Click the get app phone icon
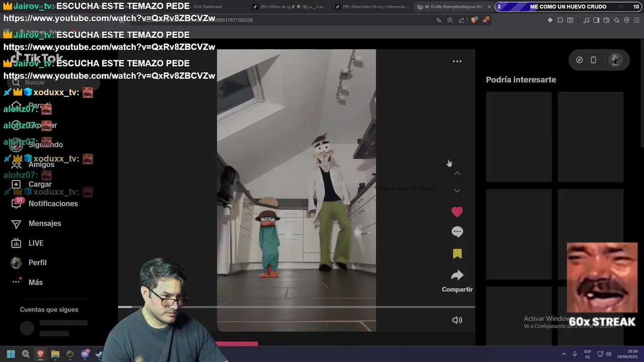644x362 pixels. (x=594, y=60)
